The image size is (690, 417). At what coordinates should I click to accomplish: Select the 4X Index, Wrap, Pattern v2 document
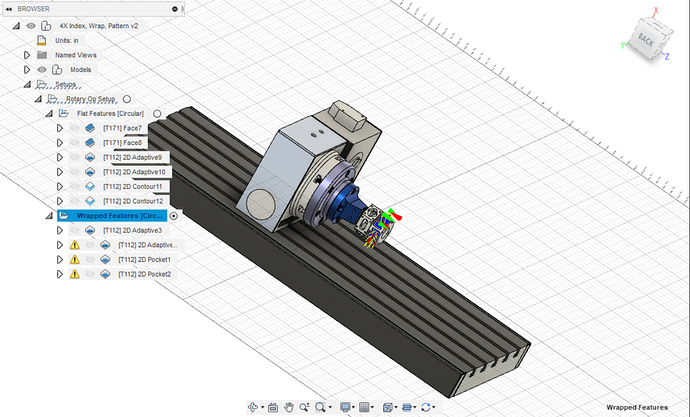pyautogui.click(x=99, y=26)
